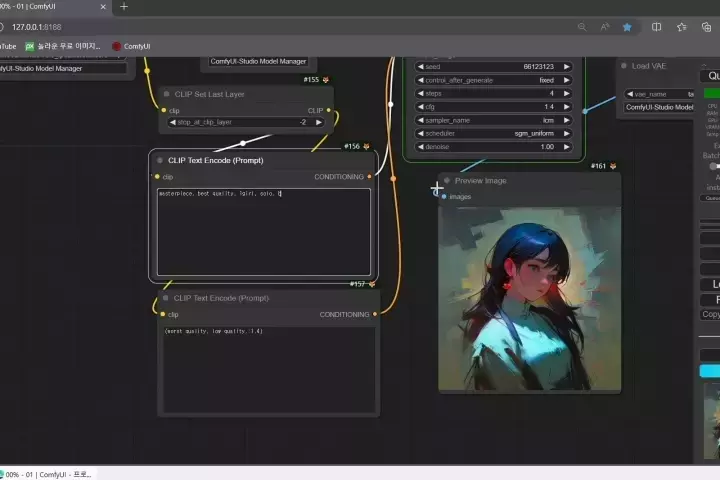Open the collections icon
This screenshot has width=720, height=480.
(706, 27)
